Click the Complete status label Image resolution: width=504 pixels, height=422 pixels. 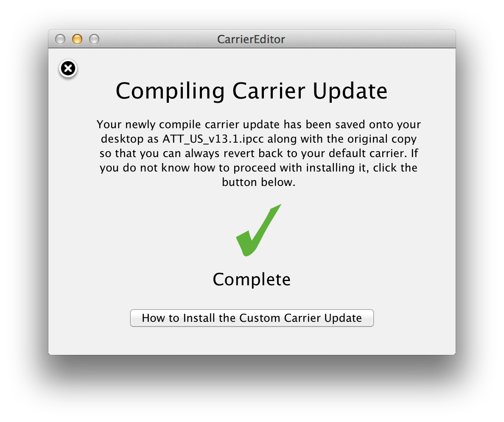[252, 279]
